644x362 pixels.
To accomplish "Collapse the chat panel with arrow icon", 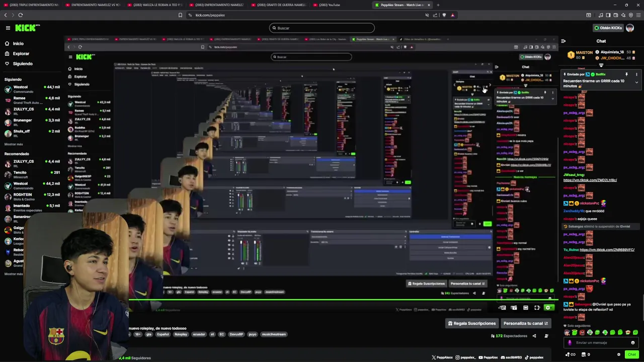I will [563, 41].
